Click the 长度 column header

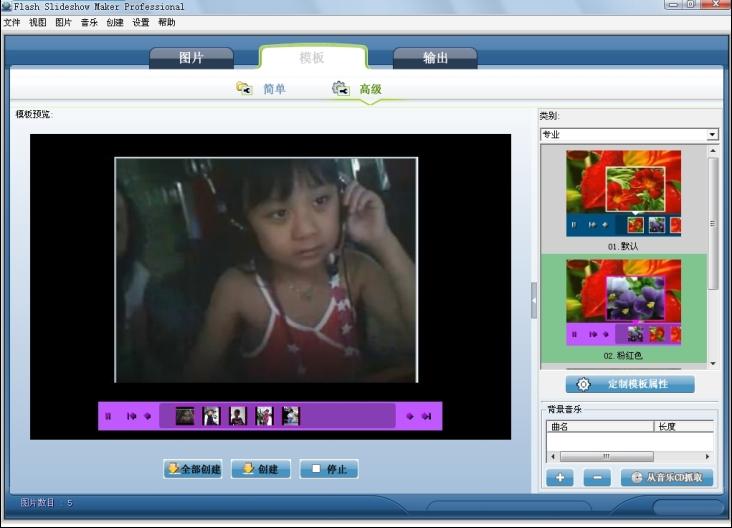click(684, 426)
